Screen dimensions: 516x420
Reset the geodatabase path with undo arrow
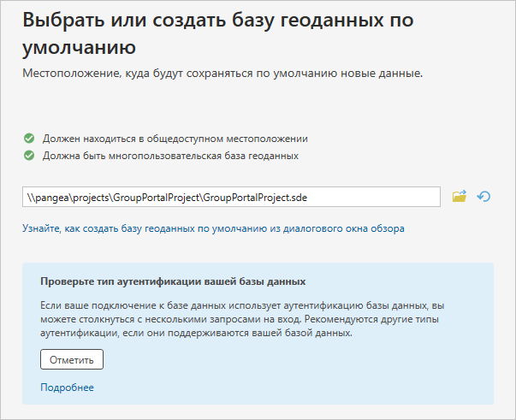point(483,197)
